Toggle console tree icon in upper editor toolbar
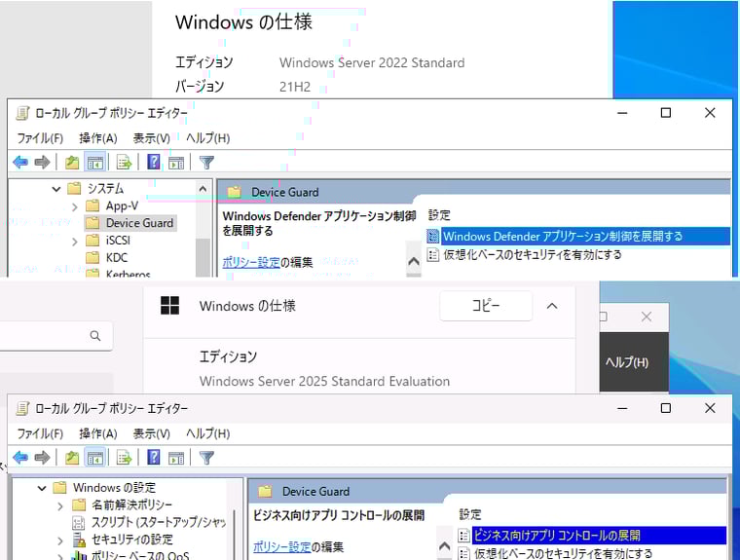The height and width of the screenshot is (560, 740). pos(94,163)
